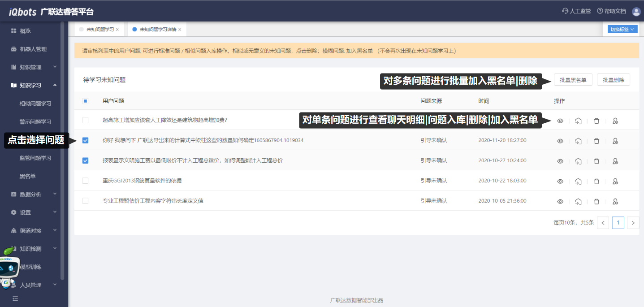Screen dimensions: 644x307
Task: Click the 批量删除 button
Action: coord(613,80)
